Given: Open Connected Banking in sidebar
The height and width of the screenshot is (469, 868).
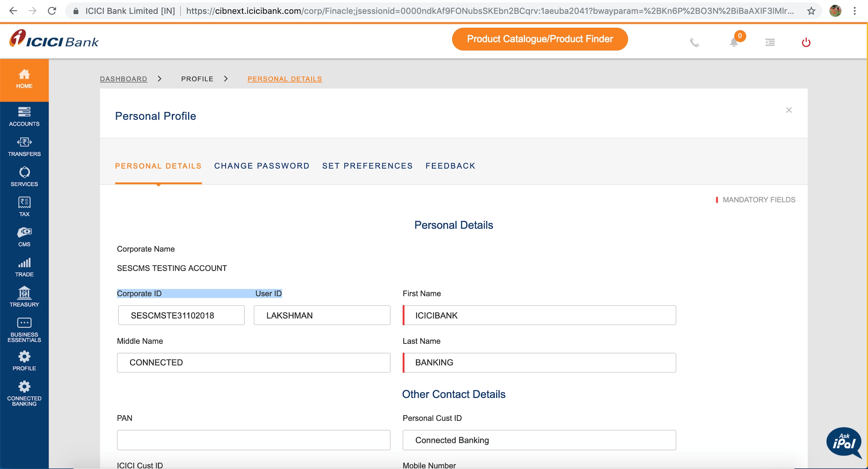Looking at the screenshot, I should [x=24, y=393].
